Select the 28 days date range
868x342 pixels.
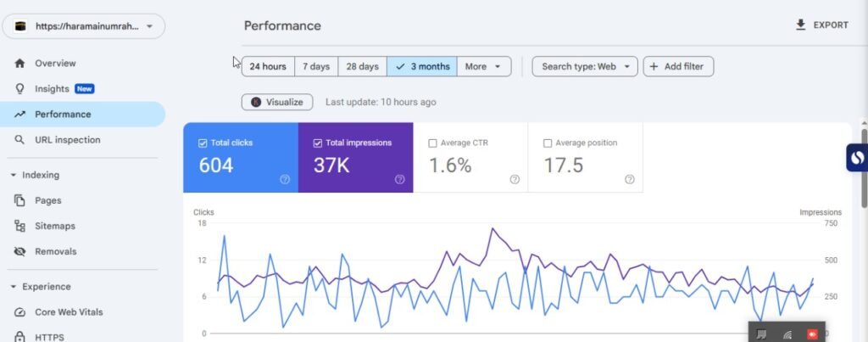pyautogui.click(x=362, y=66)
